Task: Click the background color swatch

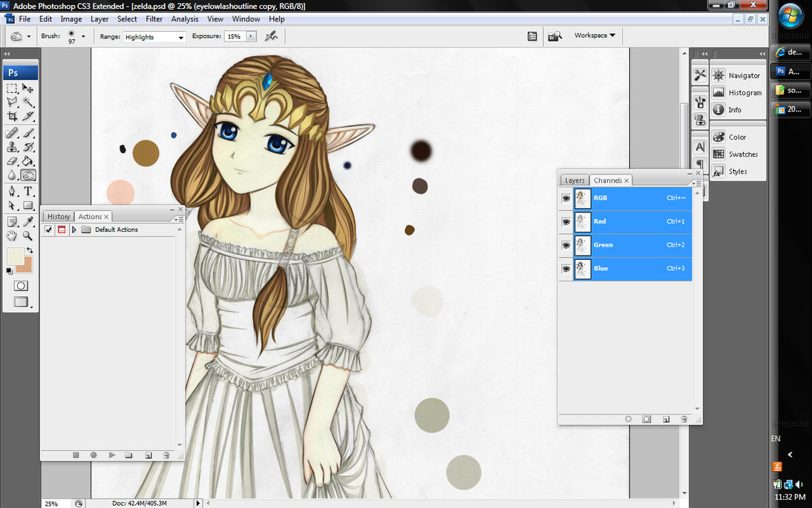Action: [x=26, y=265]
